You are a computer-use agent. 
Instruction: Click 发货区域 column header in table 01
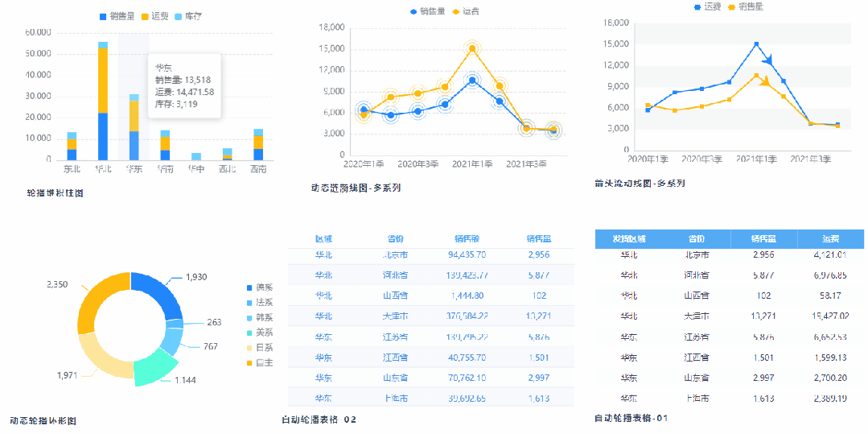(x=629, y=239)
